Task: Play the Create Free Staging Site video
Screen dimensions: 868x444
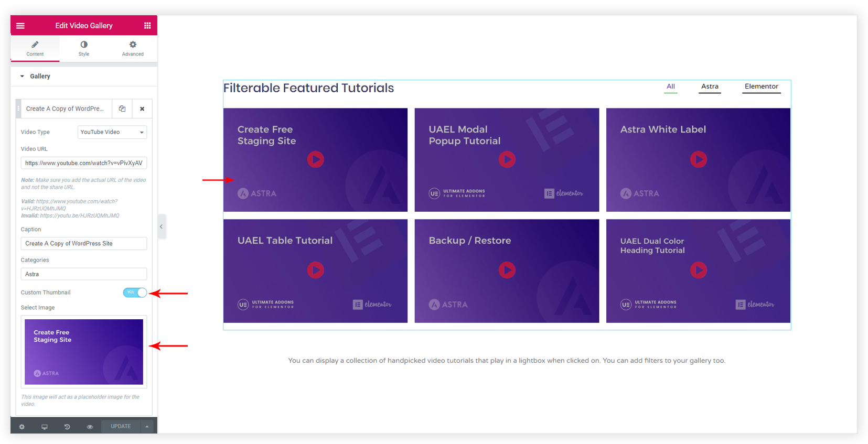Action: click(315, 159)
